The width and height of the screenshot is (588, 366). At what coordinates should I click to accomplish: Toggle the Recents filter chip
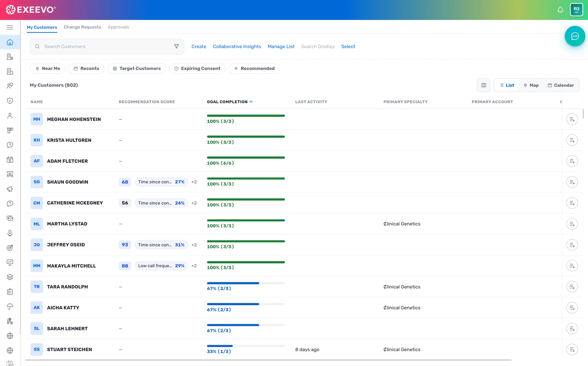pyautogui.click(x=86, y=68)
